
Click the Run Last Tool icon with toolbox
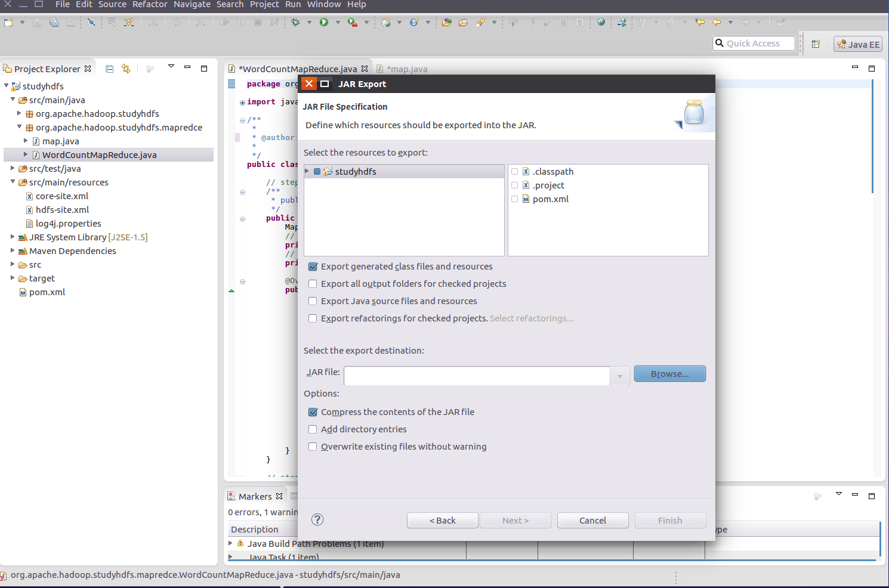point(353,22)
